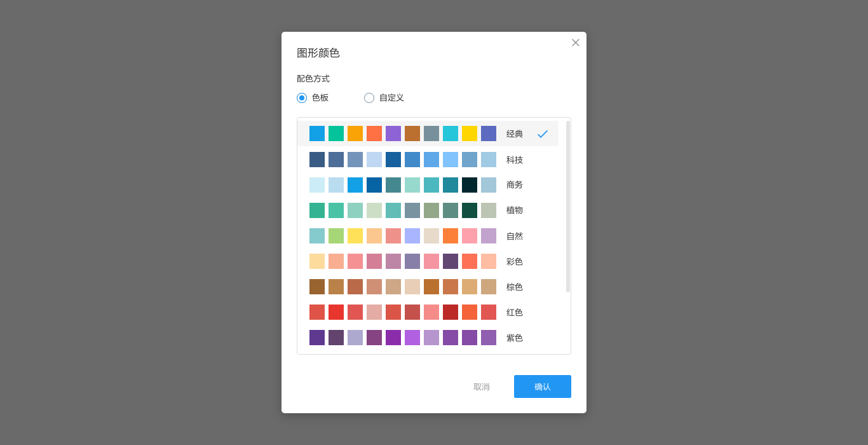Screen dimensions: 868x445
Task: Choose the 商务 palette label
Action: click(x=515, y=185)
